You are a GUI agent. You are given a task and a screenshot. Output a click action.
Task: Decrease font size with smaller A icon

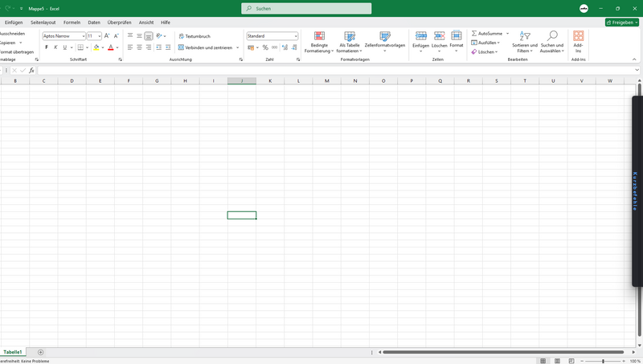(116, 36)
